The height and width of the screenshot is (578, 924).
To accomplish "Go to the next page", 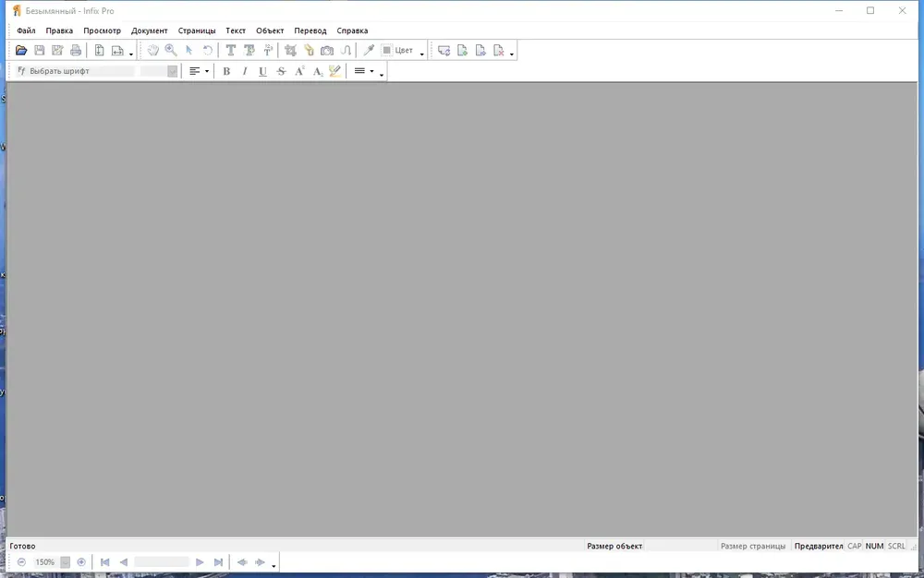I will 200,562.
